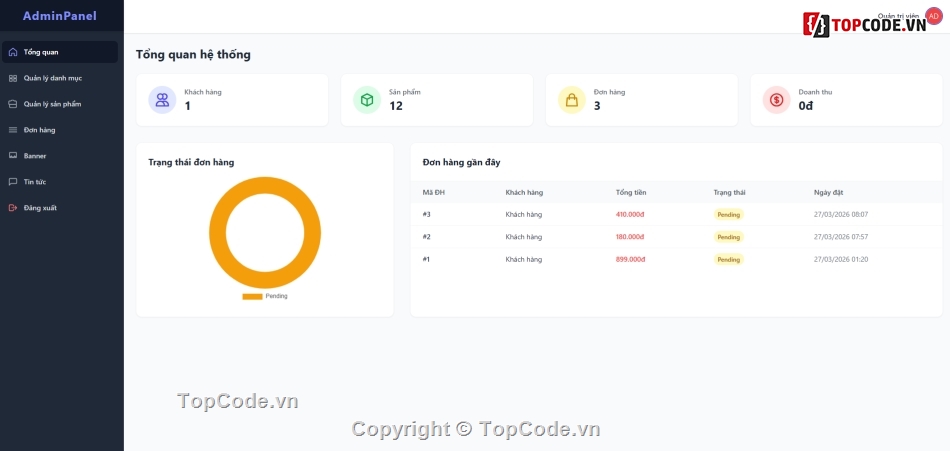Image resolution: width=950 pixels, height=451 pixels.
Task: Toggle the Pending legend swatch under the chart
Action: 252,296
